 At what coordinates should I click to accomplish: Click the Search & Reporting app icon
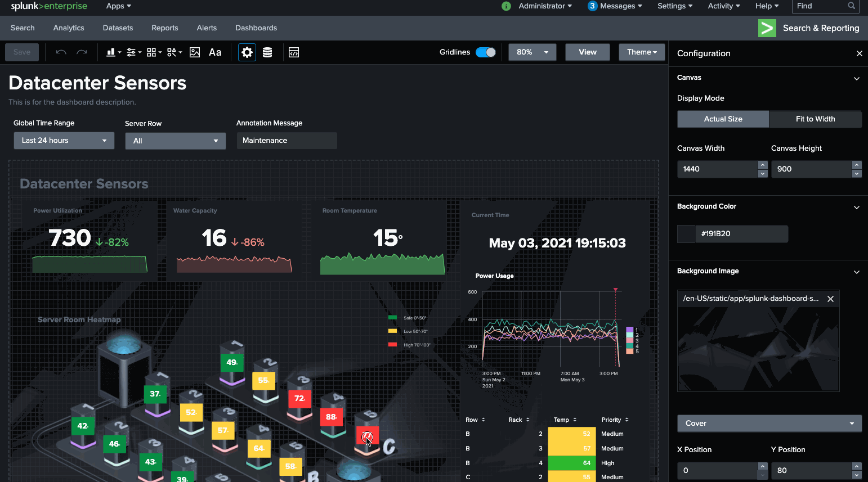(x=767, y=28)
